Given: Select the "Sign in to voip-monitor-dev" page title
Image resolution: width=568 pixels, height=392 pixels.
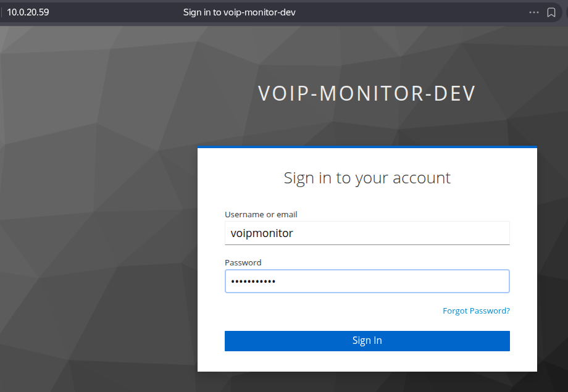Looking at the screenshot, I should (239, 12).
